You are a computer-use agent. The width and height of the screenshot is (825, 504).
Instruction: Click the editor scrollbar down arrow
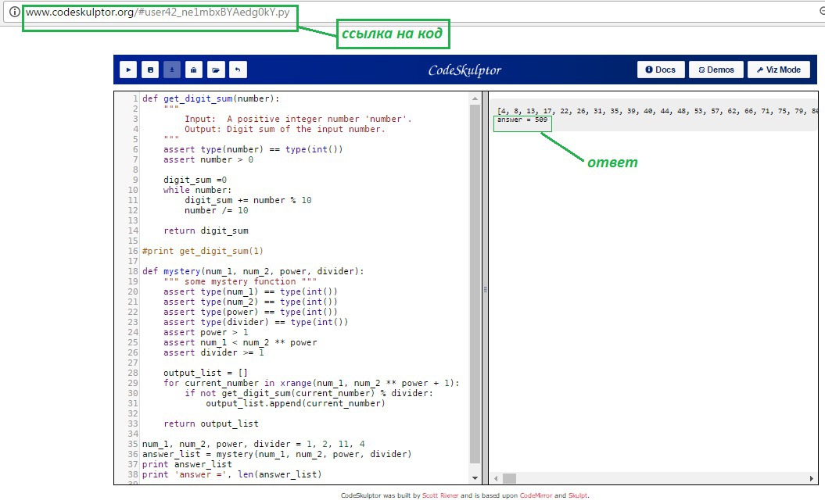[x=475, y=477]
